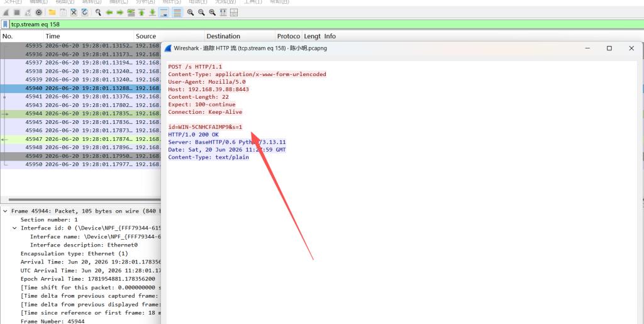
Task: Open Go to specified packet icon
Action: (x=131, y=13)
